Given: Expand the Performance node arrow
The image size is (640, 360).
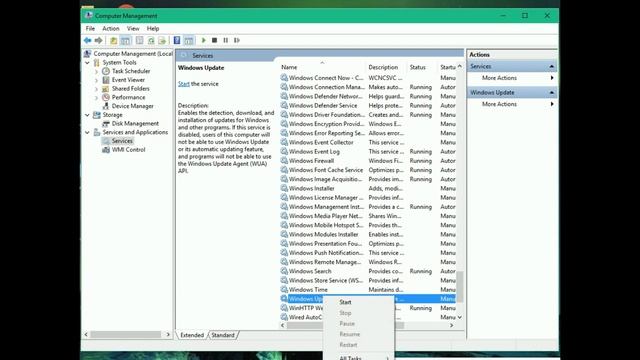Looking at the screenshot, I should pos(96,98).
